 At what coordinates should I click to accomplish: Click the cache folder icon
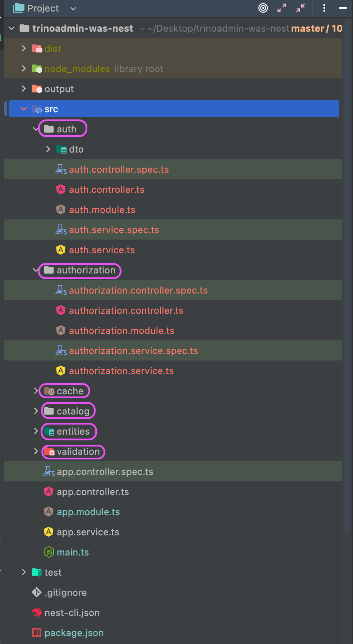coord(49,391)
